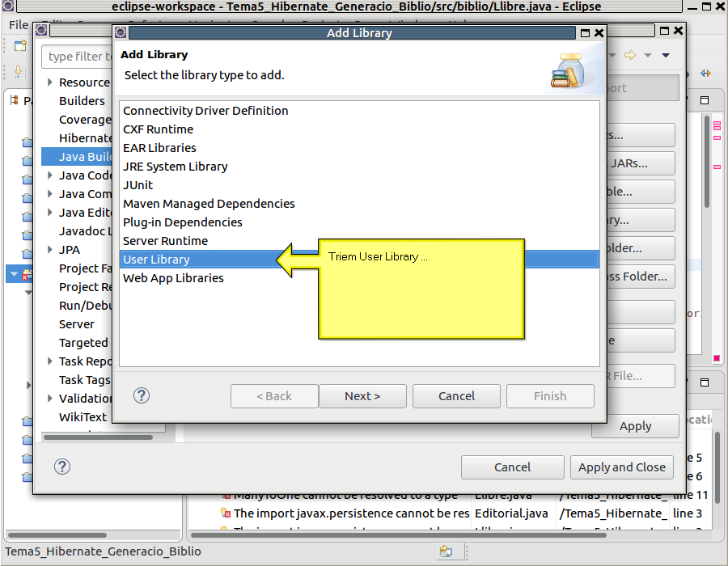Select JUnit library type
Image resolution: width=728 pixels, height=566 pixels.
[x=359, y=185]
